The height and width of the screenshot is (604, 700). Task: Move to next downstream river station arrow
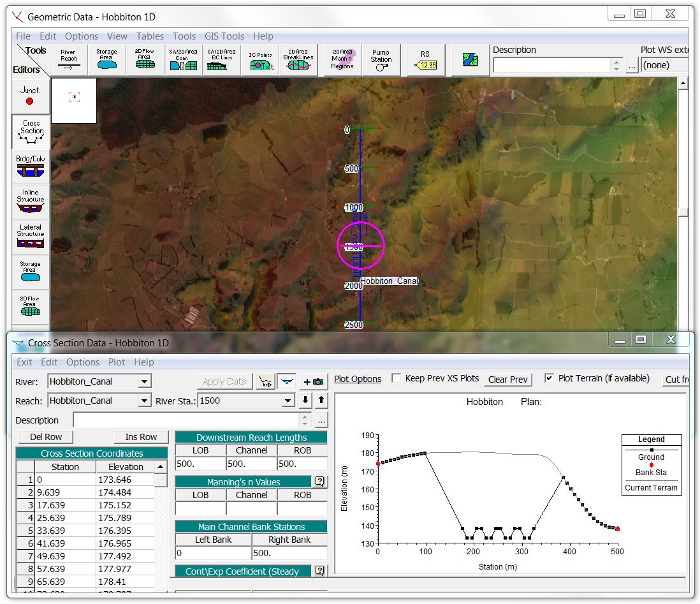tap(305, 400)
